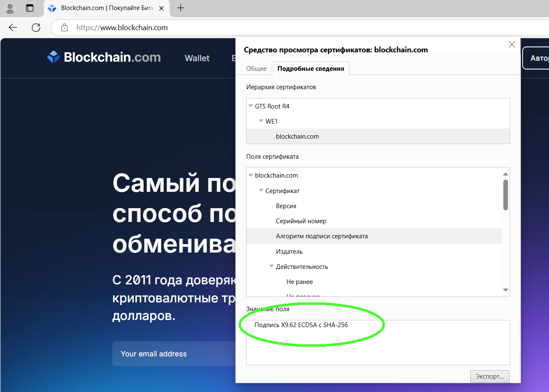
Task: Click the field value text box
Action: 378,343
